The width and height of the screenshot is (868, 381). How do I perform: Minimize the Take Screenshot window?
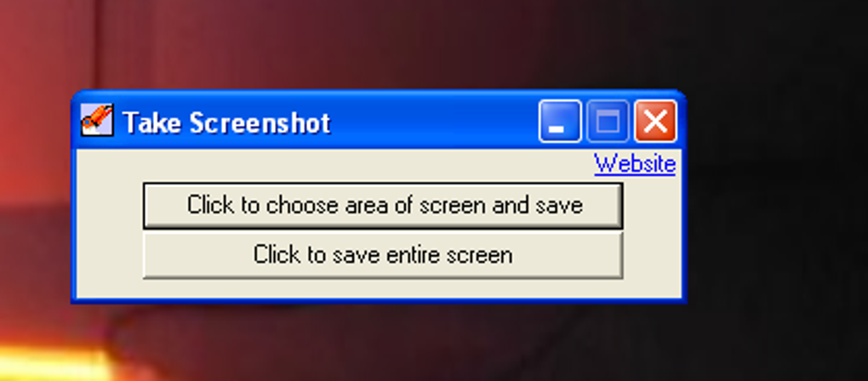(560, 121)
